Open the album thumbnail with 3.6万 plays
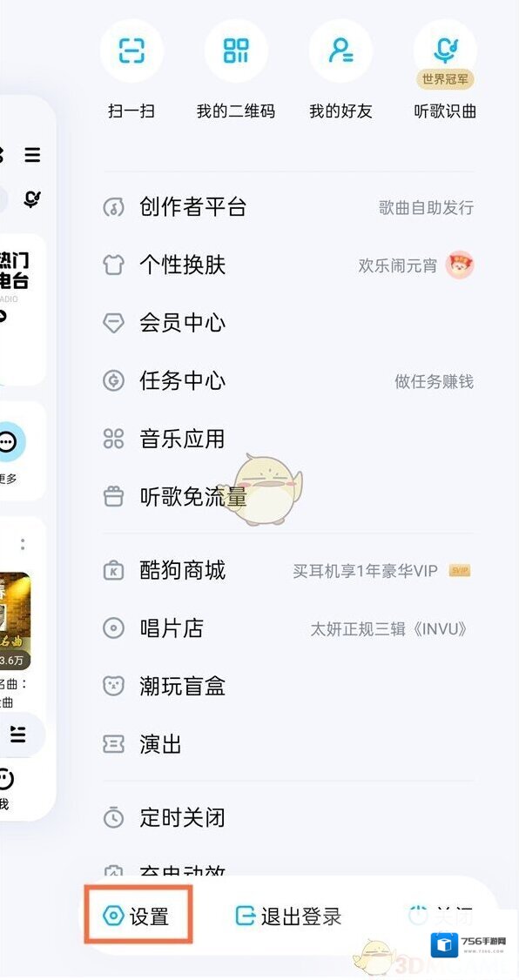Image resolution: width=519 pixels, height=980 pixels. 15,620
